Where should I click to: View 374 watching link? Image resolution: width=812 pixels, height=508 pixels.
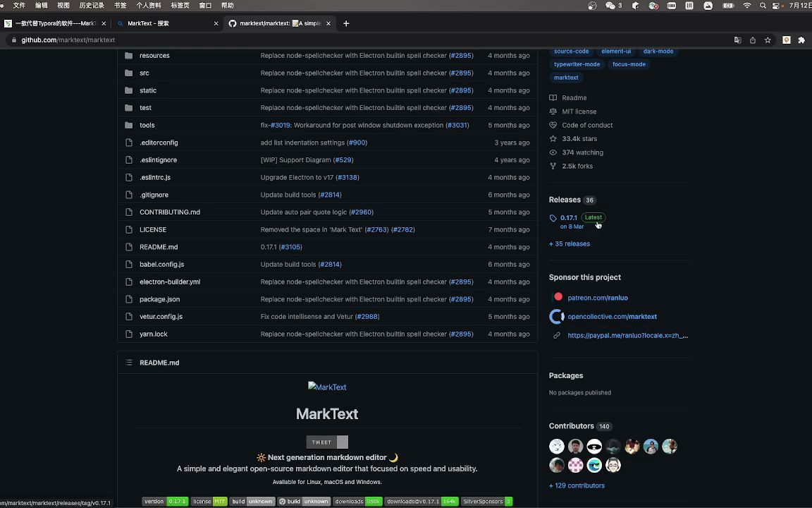[x=577, y=152]
